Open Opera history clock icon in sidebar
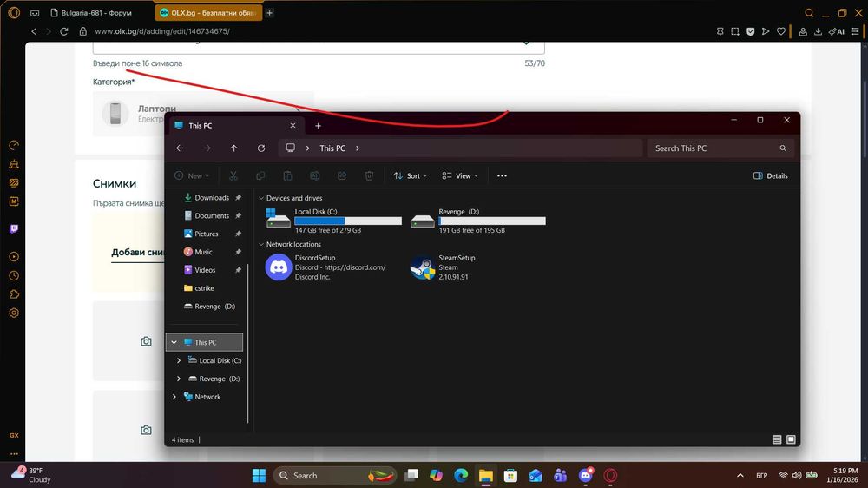 pos(14,275)
